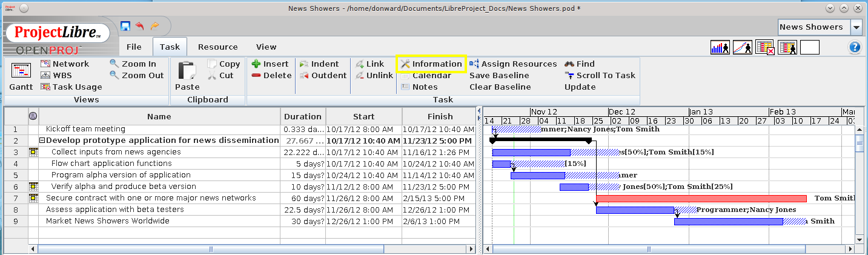Click the note indicator on row 7
The width and height of the screenshot is (868, 255).
(x=33, y=198)
